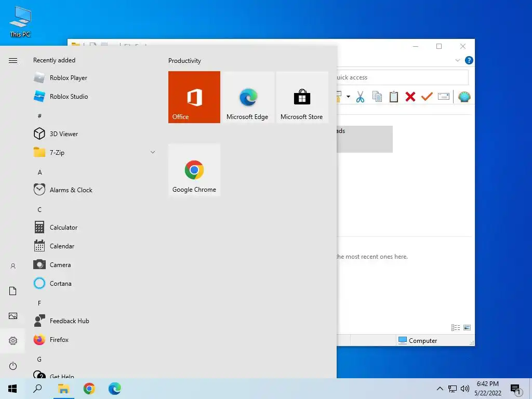Screen dimensions: 532x399
Task: Click the Windows Start button
Action: pos(12,389)
